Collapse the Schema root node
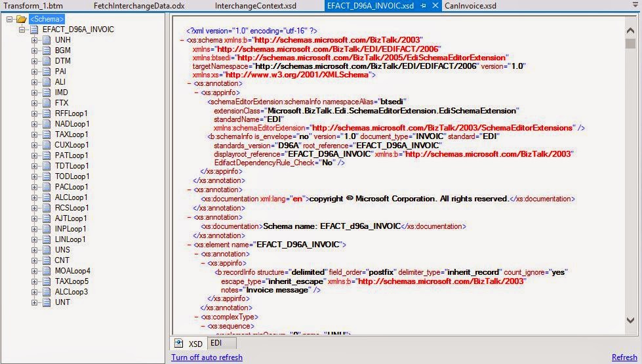 [x=9, y=19]
